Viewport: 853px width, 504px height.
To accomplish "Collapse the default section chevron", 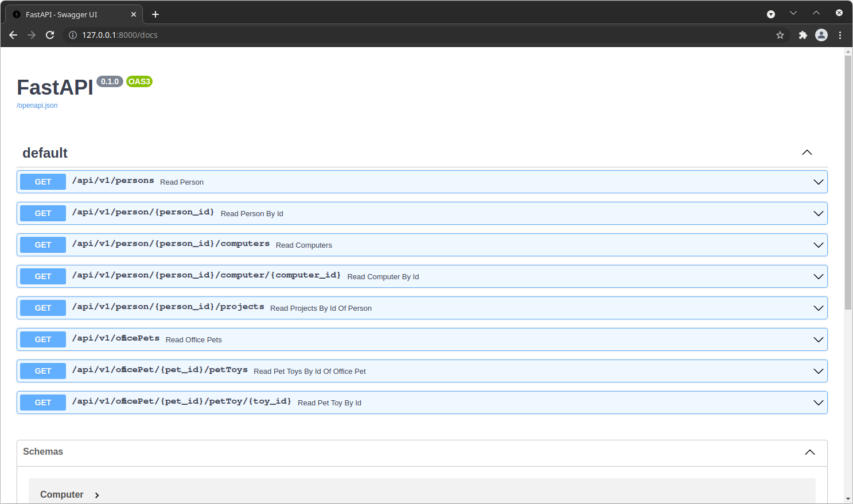I will 807,153.
